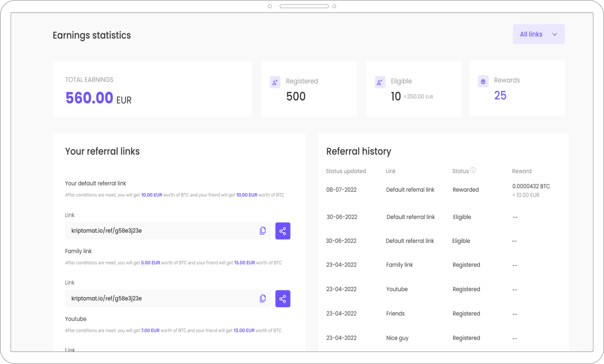604x364 pixels.
Task: Click the Reward column header
Action: coord(522,171)
